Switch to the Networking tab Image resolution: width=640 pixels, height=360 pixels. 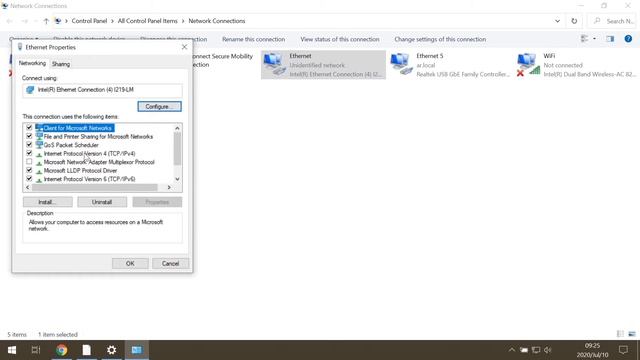click(x=32, y=63)
